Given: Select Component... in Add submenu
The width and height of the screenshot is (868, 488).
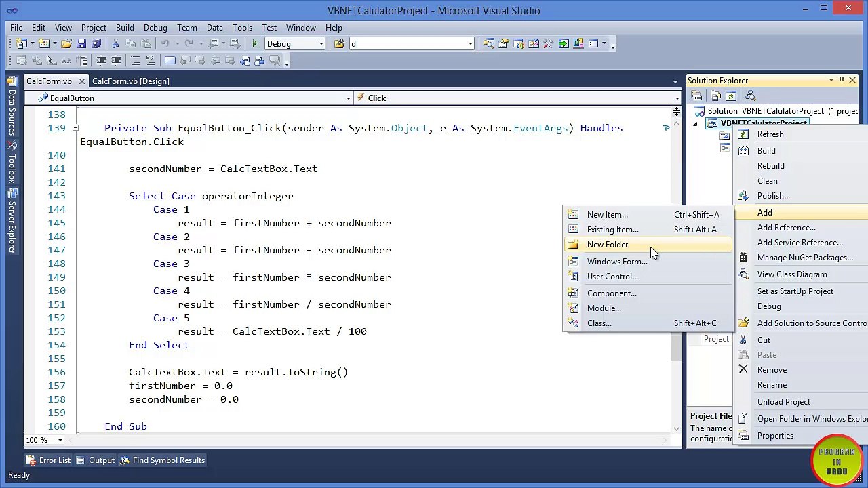Looking at the screenshot, I should [x=648, y=293].
